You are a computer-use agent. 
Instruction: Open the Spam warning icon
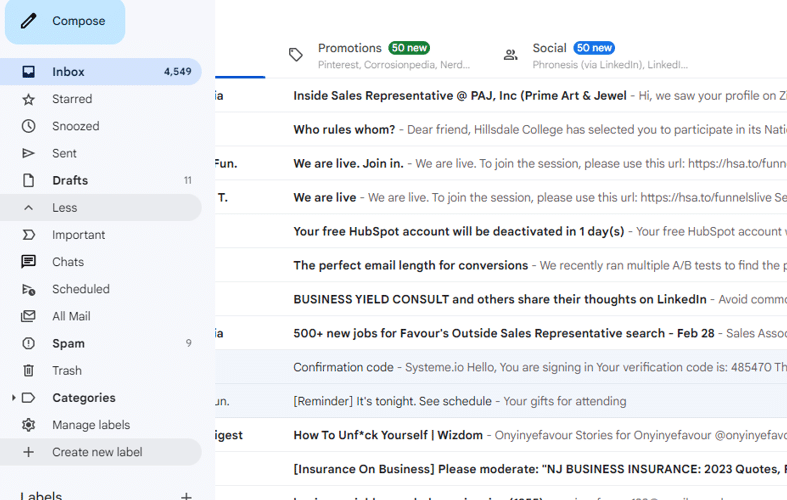pos(29,343)
